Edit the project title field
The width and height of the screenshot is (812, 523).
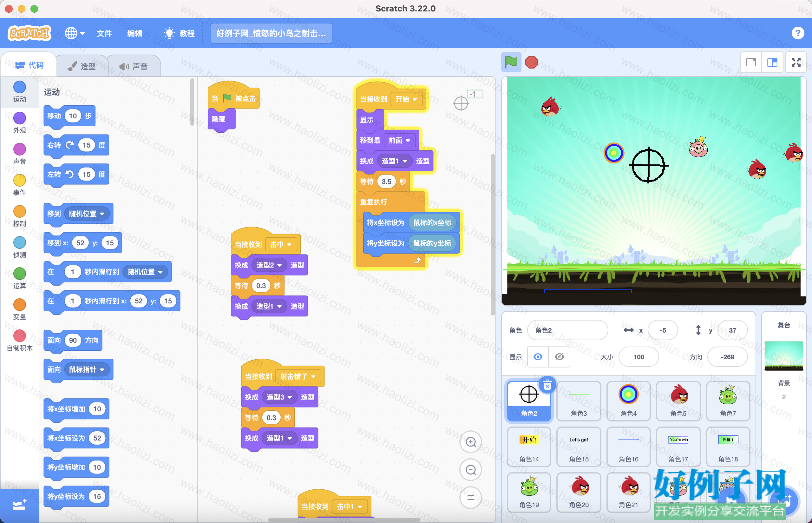pos(271,33)
